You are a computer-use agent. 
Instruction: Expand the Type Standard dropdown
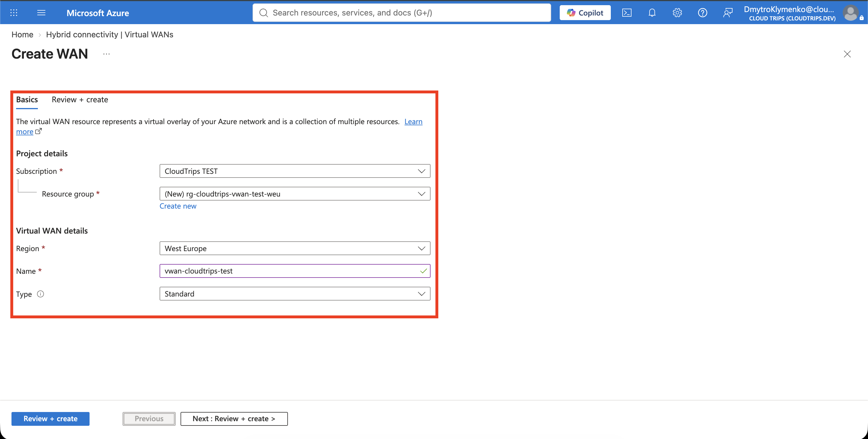295,294
